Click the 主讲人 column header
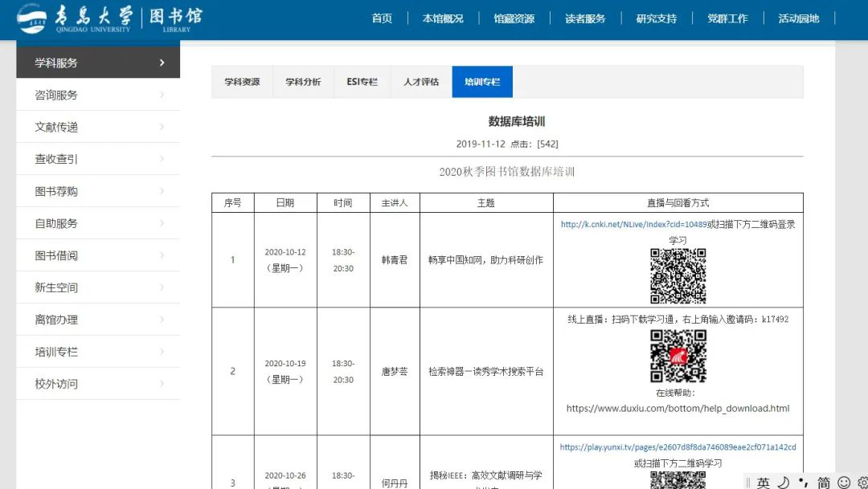868x489 pixels. [394, 203]
